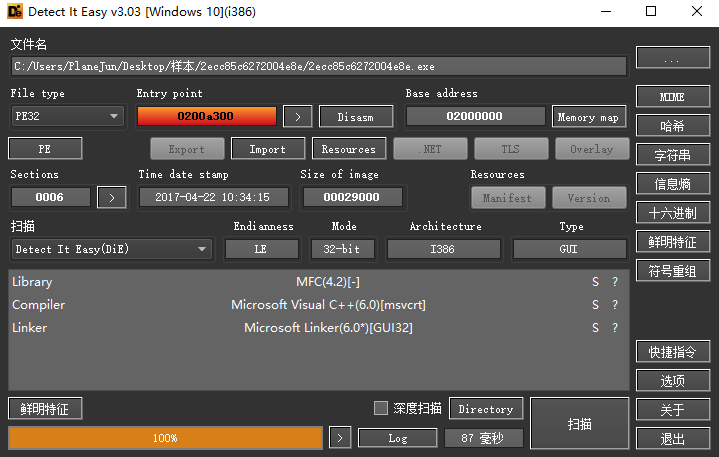This screenshot has width=719, height=457.
Task: Click the arrow button next to Sections count
Action: (x=111, y=198)
